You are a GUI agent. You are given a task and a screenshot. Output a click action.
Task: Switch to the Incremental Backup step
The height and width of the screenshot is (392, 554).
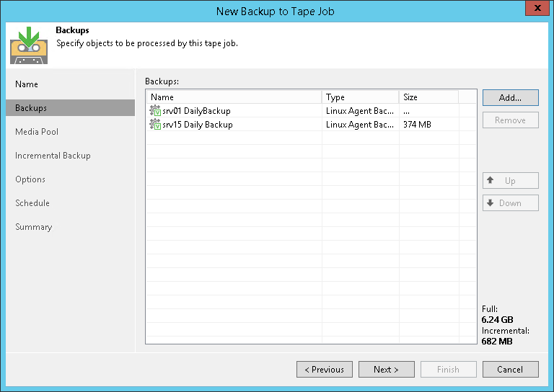coord(53,156)
